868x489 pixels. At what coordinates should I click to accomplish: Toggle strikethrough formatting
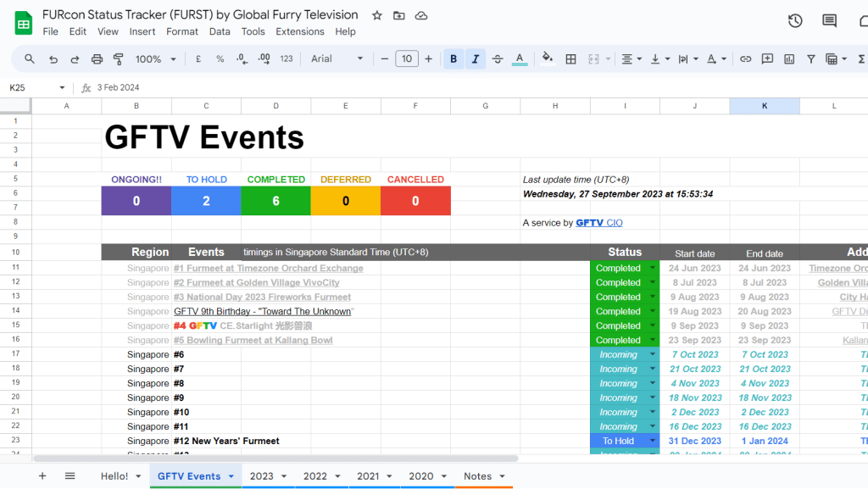click(498, 59)
